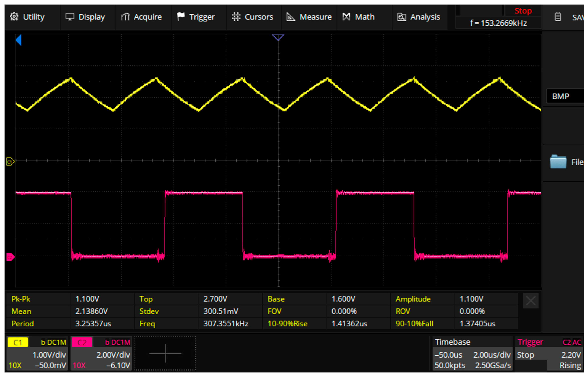The image size is (588, 377).
Task: Open the Math menu
Action: click(365, 17)
